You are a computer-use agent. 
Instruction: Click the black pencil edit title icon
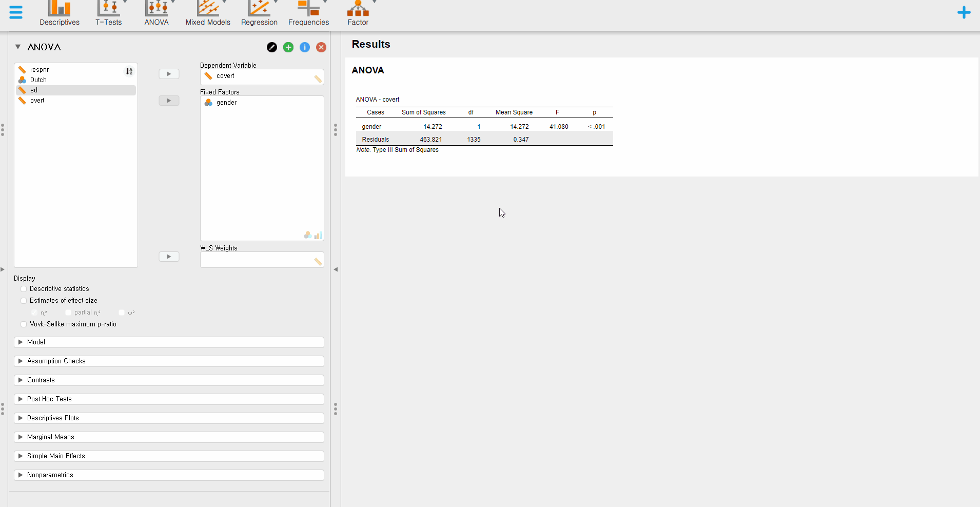[x=272, y=47]
